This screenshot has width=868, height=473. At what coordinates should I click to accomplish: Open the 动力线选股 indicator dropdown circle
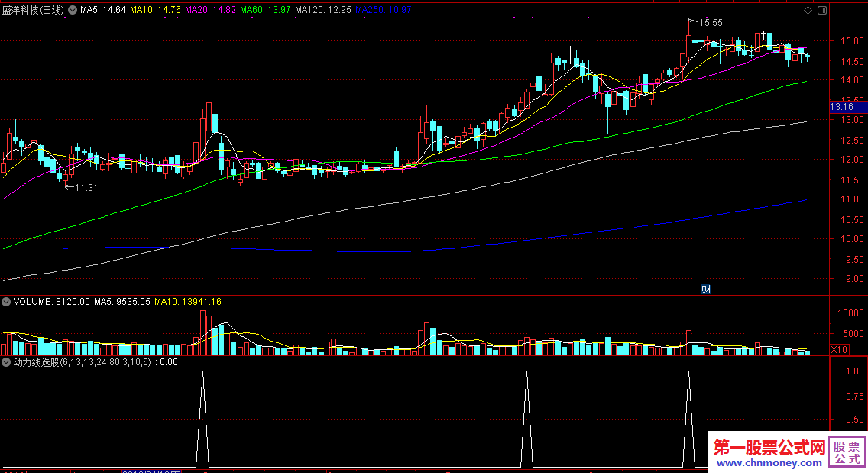coord(6,362)
